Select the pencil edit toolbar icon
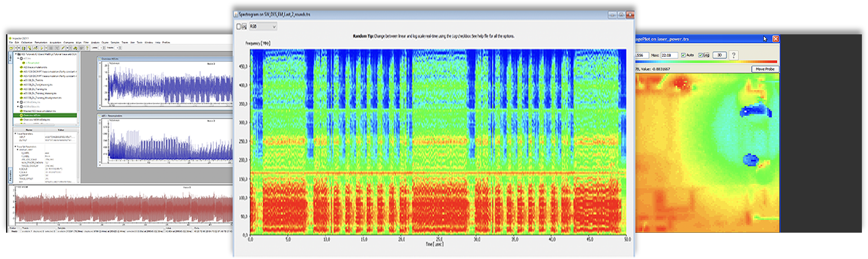 coord(63,48)
